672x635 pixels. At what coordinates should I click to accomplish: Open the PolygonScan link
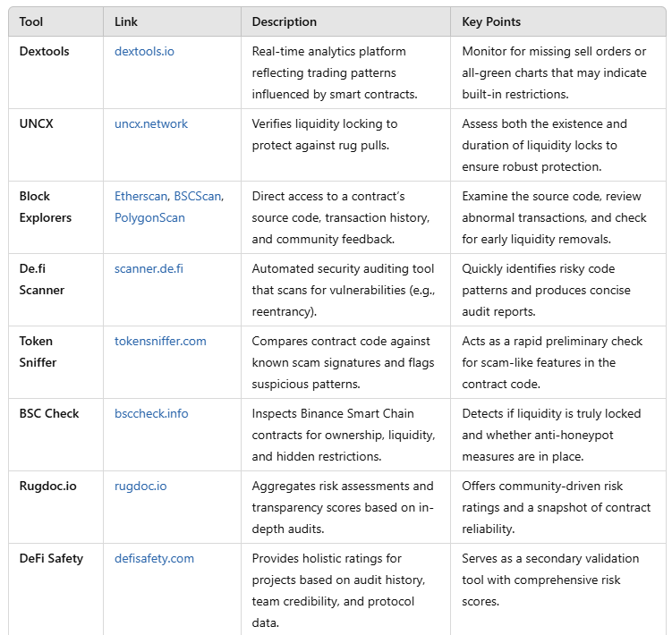149,217
